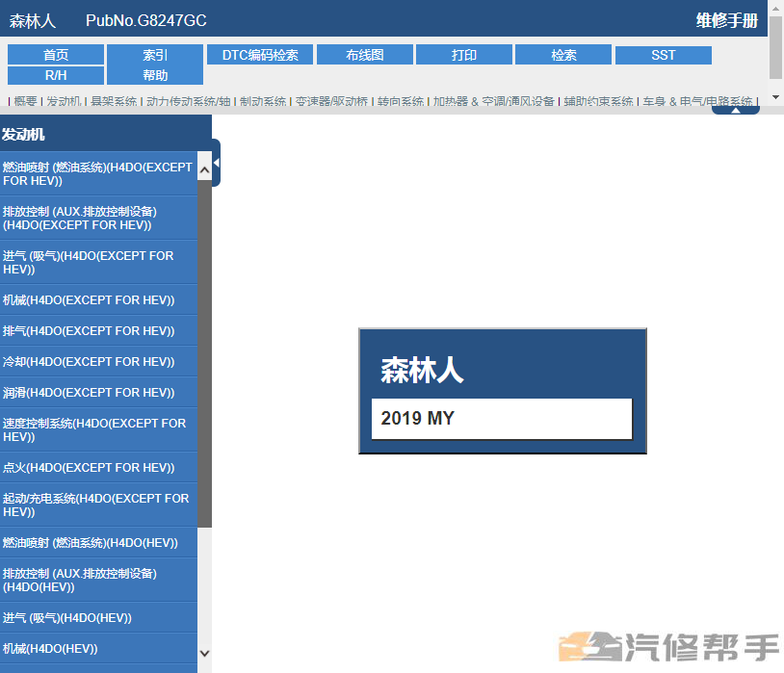
Task: Open 机械(H4DO(EXCEPT FOR HEV)) section
Action: pos(98,300)
